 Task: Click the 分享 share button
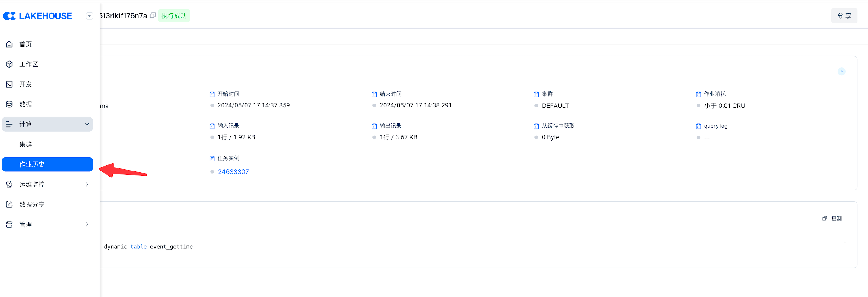point(844,16)
